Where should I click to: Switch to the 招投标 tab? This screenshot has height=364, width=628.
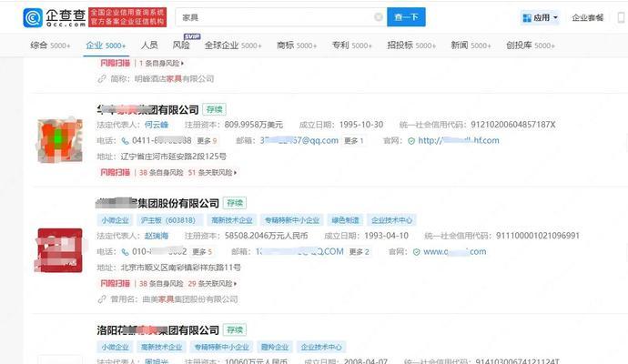coord(411,45)
